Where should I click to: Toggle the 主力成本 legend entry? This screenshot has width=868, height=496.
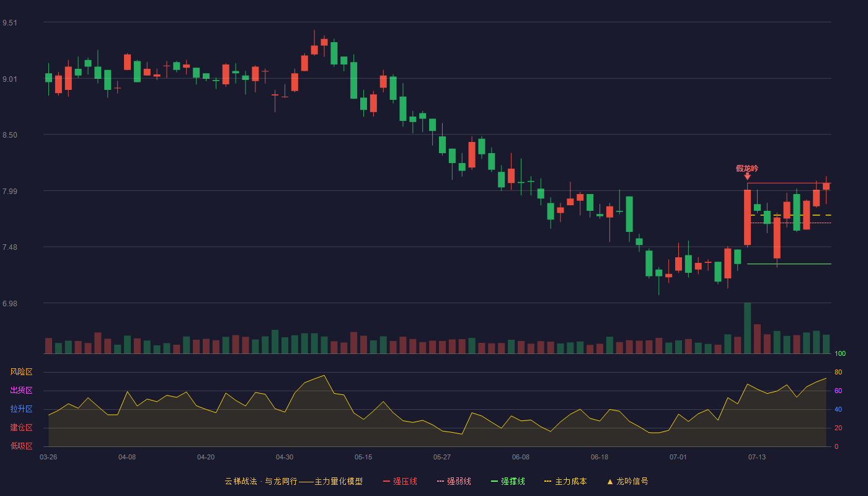pyautogui.click(x=565, y=481)
